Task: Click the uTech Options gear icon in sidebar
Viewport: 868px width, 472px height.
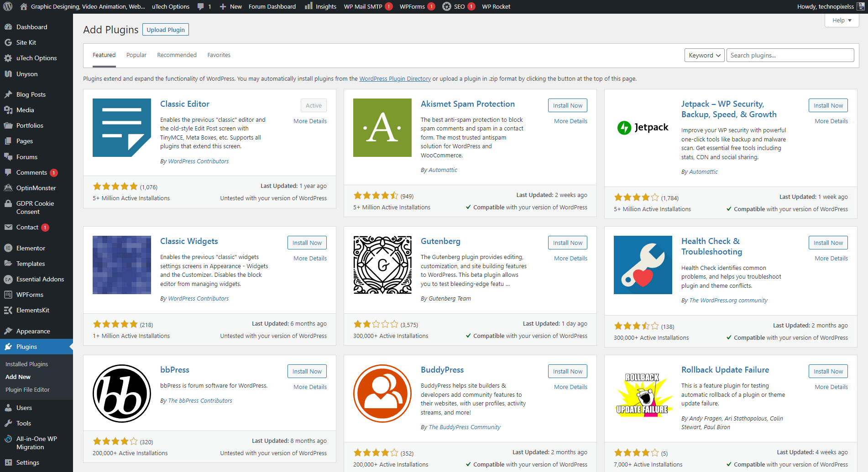Action: 8,58
